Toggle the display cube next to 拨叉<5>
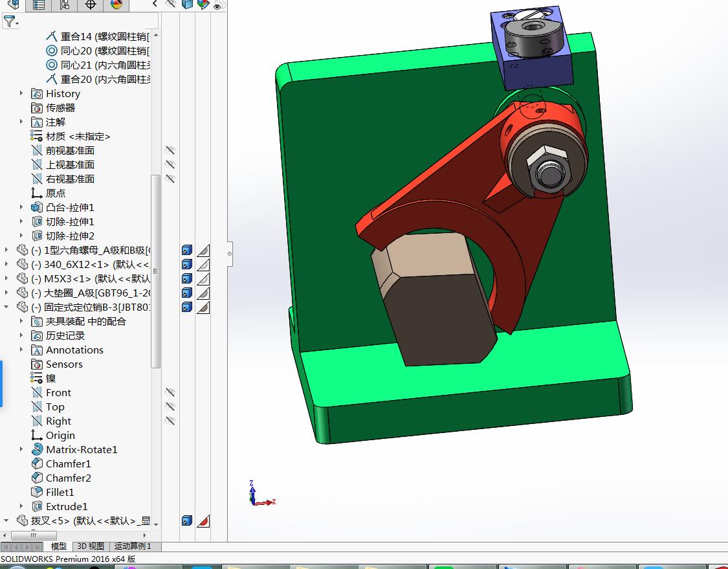This screenshot has width=728, height=569. click(186, 520)
